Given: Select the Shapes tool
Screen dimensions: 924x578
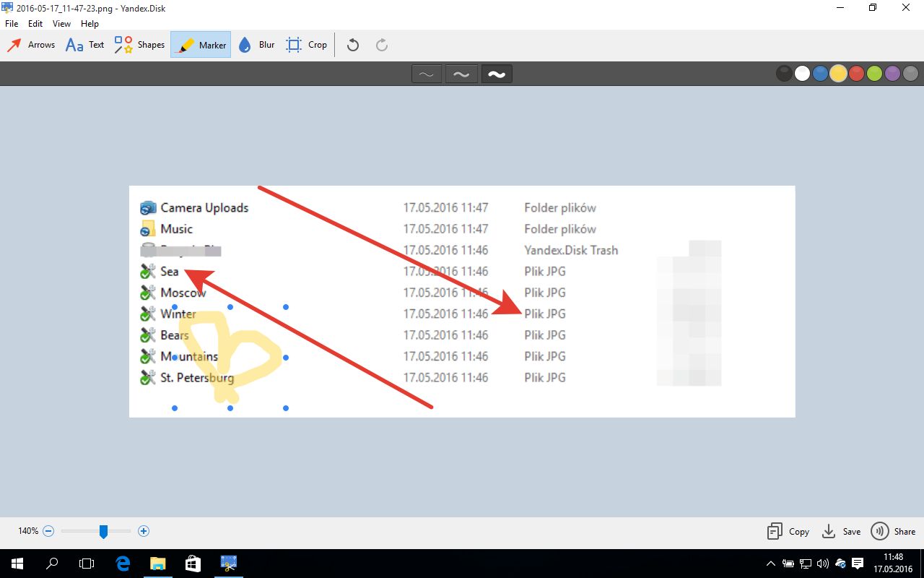Looking at the screenshot, I should coord(139,45).
